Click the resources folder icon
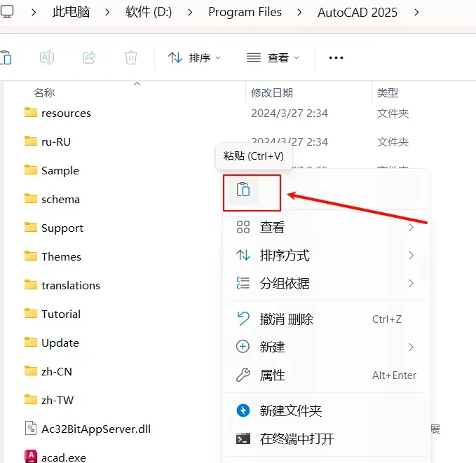Viewport: 476px width, 463px height. pos(31,112)
